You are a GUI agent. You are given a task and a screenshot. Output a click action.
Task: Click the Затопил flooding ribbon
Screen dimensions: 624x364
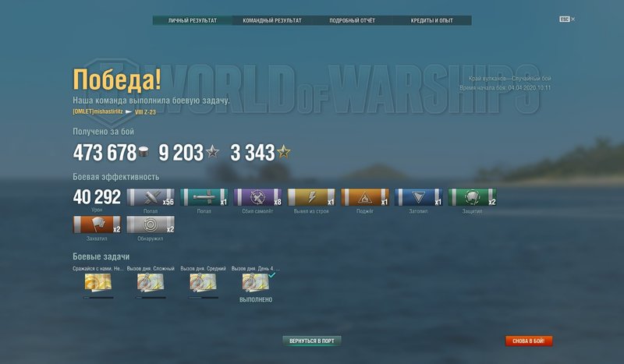419,197
